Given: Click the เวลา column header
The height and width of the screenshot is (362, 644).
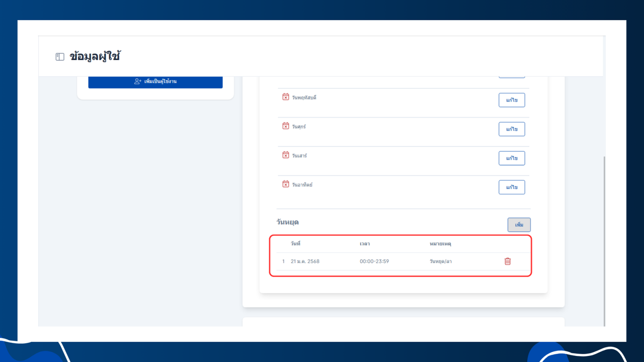Looking at the screenshot, I should [x=365, y=244].
